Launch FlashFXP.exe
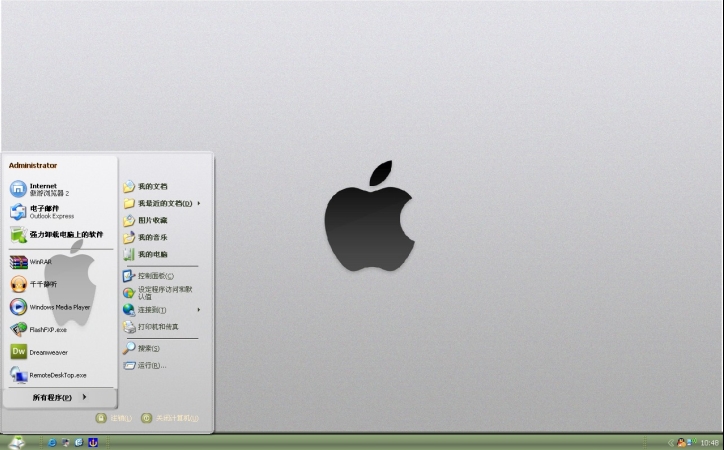This screenshot has width=724, height=450. point(59,330)
